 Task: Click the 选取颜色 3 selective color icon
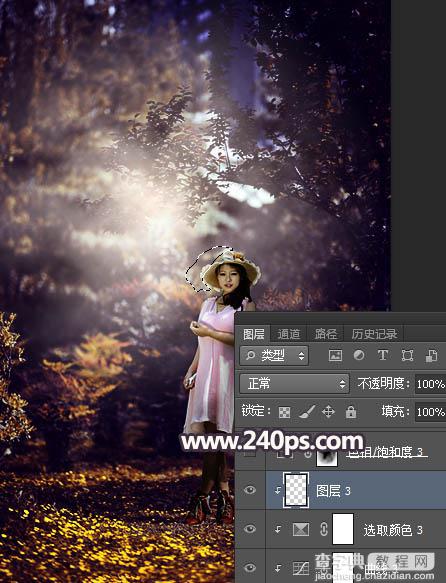(x=301, y=529)
